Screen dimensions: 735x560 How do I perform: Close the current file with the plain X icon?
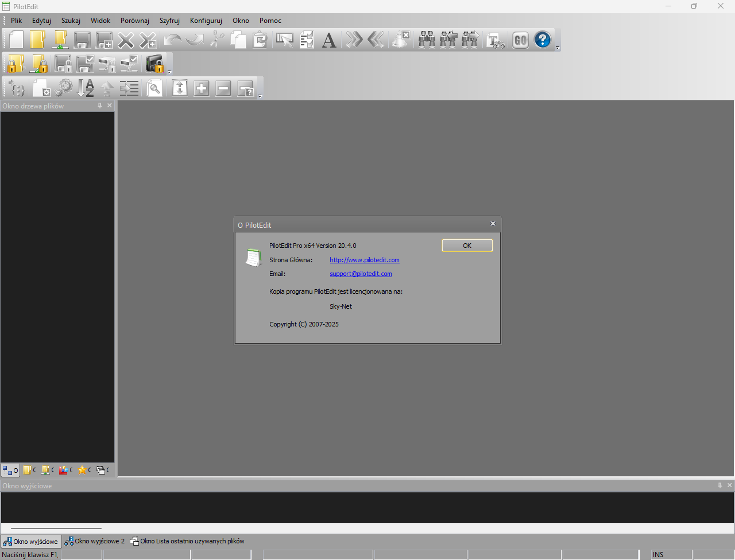point(126,40)
